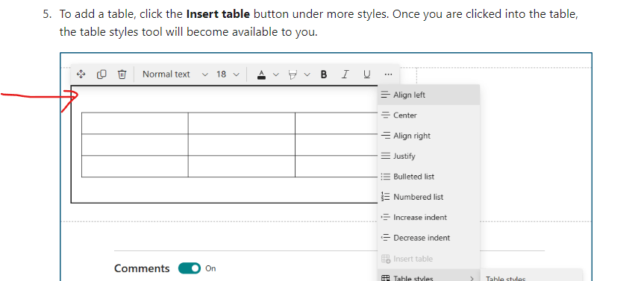Image resolution: width=644 pixels, height=281 pixels.
Task: Turn off the Comments toggle
Action: (190, 268)
